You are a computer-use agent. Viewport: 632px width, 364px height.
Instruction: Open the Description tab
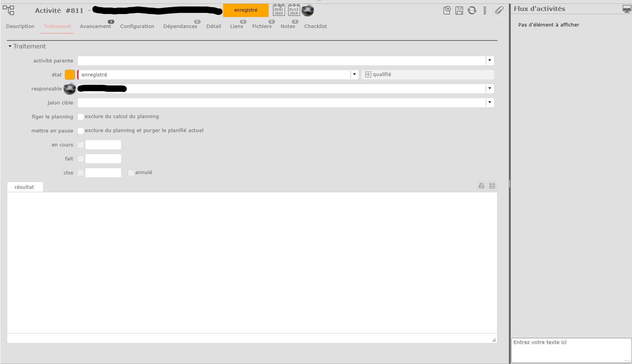(20, 26)
